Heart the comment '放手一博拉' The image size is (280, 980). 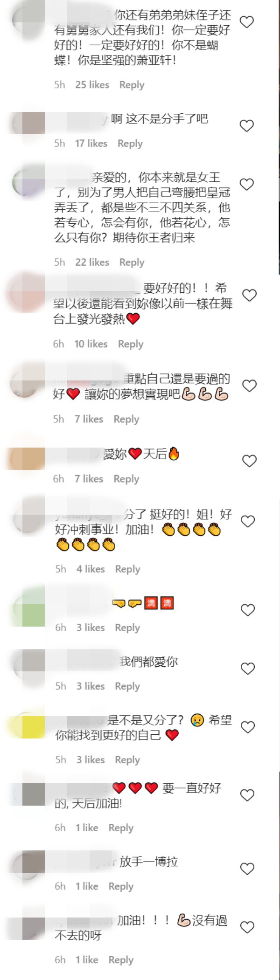(247, 869)
